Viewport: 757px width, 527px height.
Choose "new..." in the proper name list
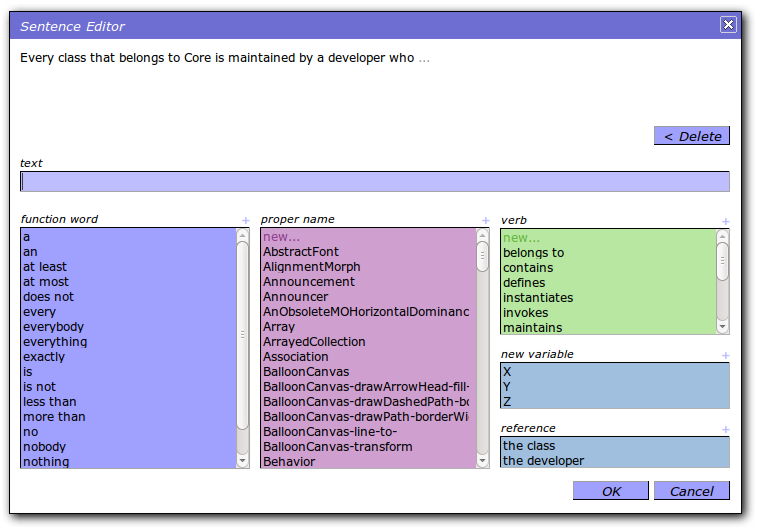(x=281, y=237)
